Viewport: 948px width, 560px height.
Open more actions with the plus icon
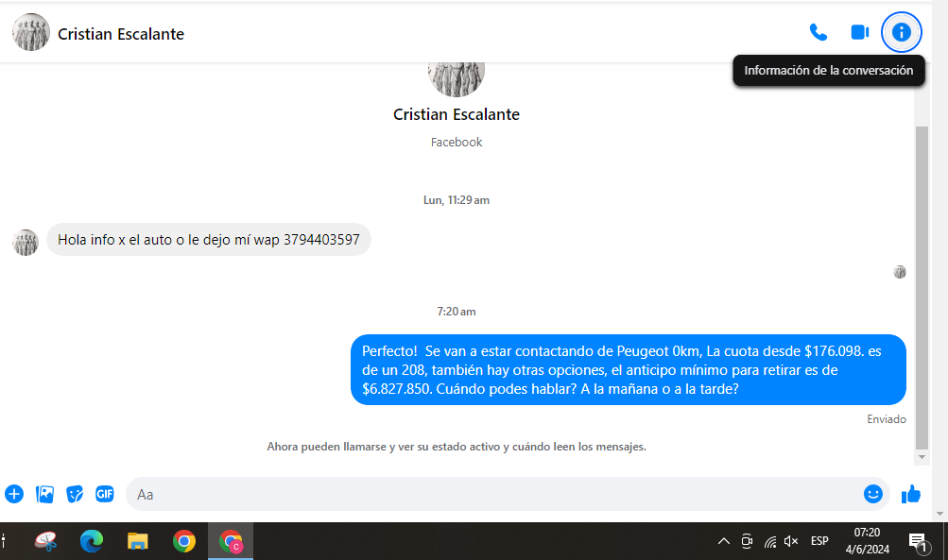click(x=14, y=494)
